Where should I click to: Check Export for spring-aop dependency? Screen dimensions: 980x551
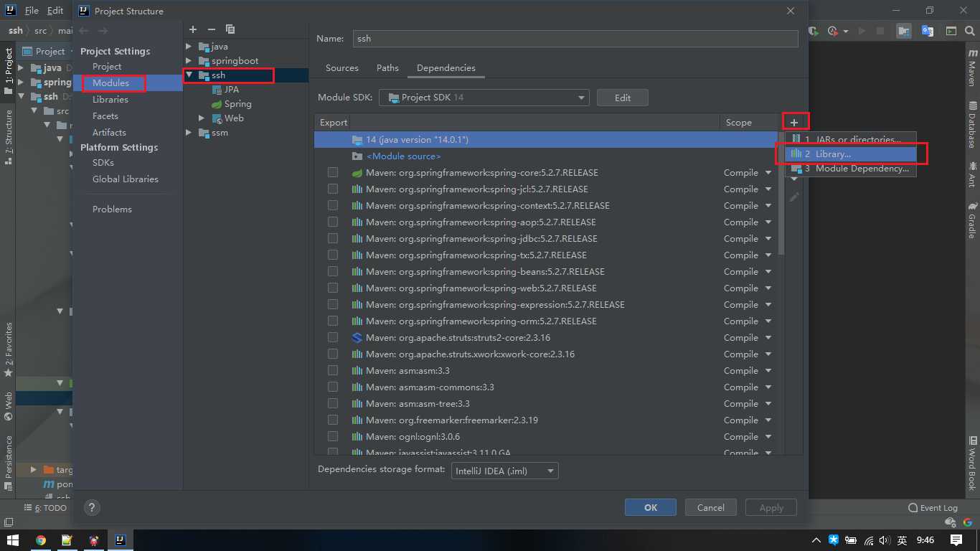tap(333, 222)
